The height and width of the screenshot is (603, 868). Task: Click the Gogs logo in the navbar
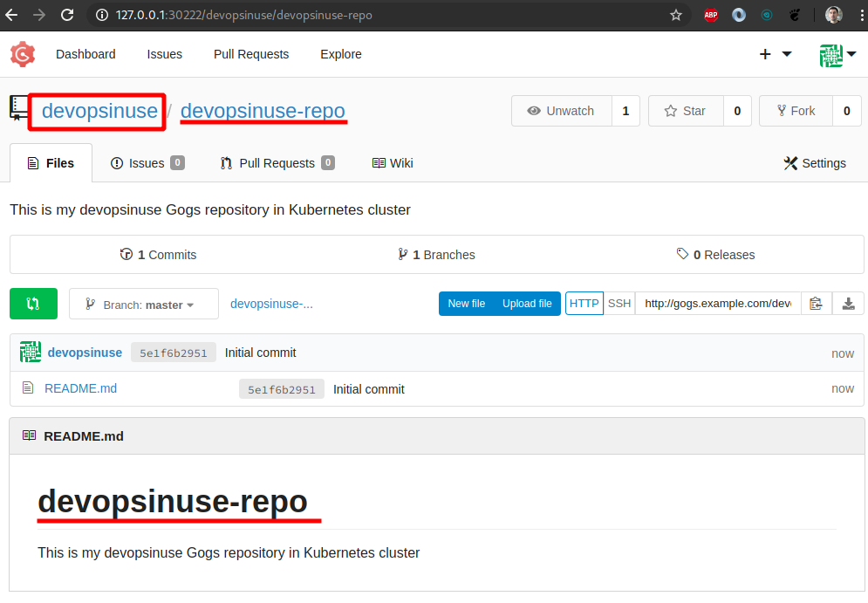23,54
